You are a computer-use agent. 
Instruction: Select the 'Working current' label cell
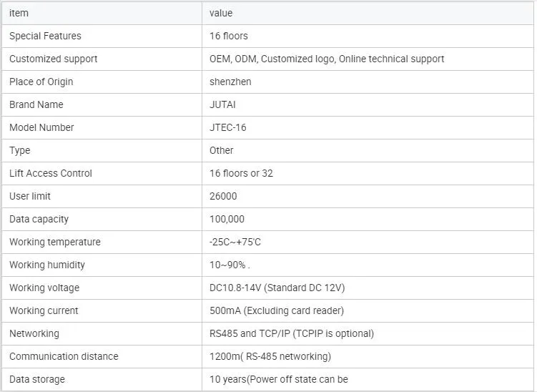coord(44,310)
